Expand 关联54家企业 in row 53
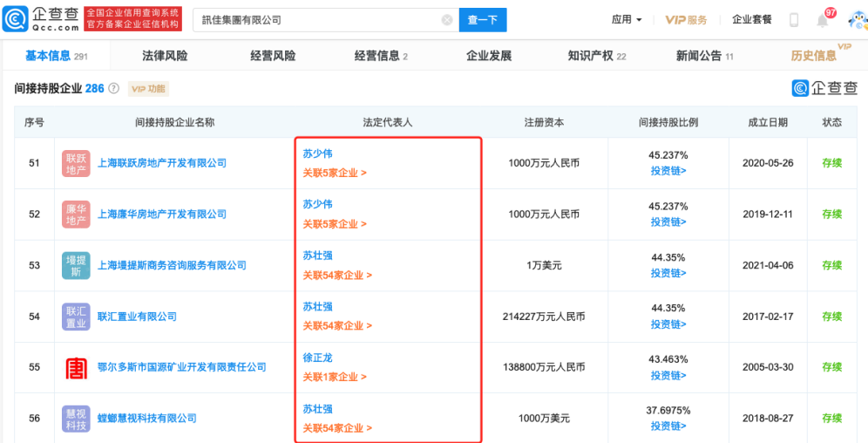 (337, 276)
